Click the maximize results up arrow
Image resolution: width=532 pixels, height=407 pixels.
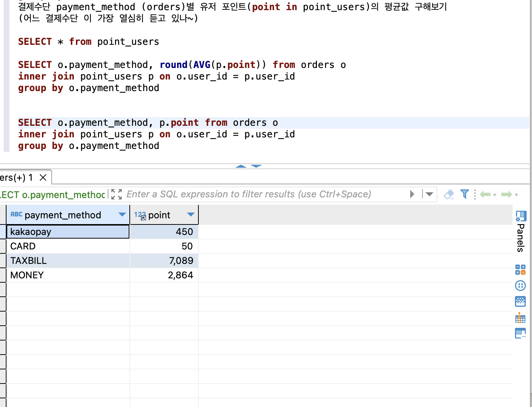(241, 166)
